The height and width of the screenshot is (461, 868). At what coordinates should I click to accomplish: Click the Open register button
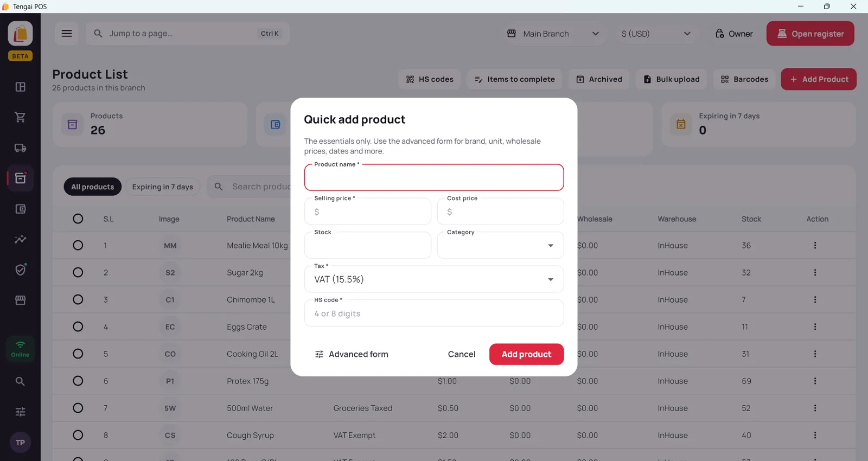pyautogui.click(x=810, y=34)
